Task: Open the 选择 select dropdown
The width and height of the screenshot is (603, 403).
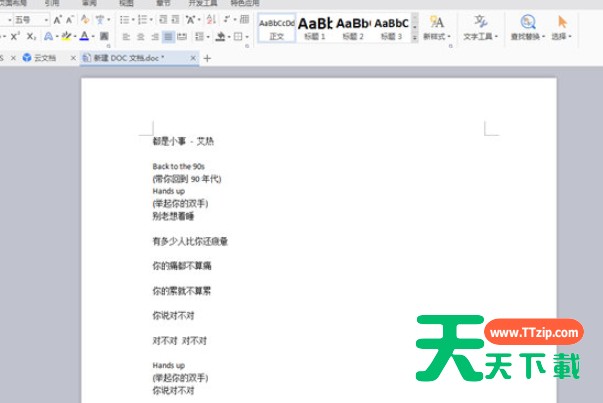Action: pos(561,26)
